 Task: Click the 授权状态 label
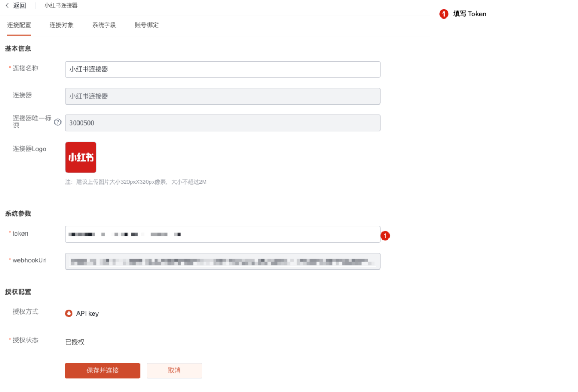[x=25, y=340]
